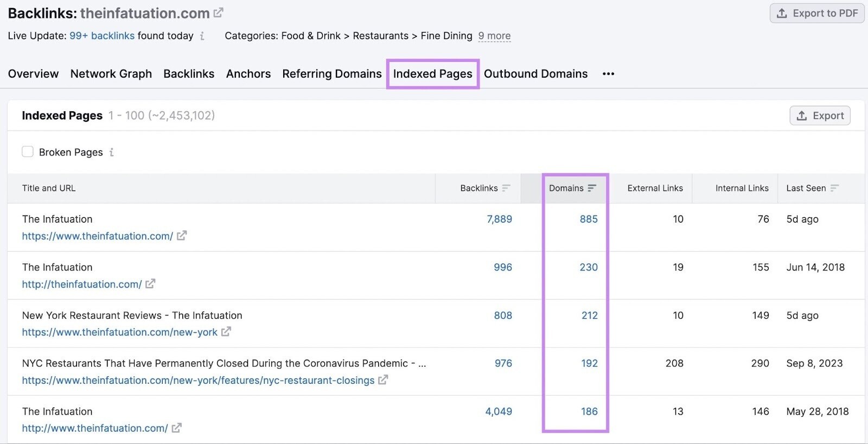The image size is (868, 444).
Task: Open the Network Graph tab
Action: pyautogui.click(x=111, y=74)
